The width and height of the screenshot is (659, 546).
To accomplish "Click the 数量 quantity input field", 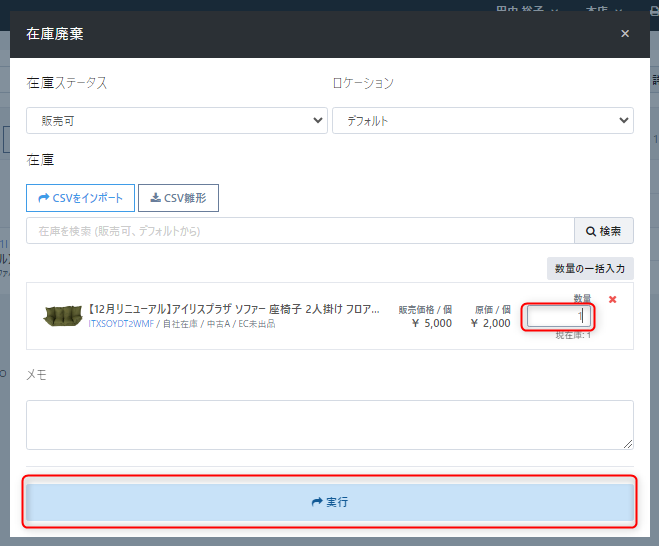I will pyautogui.click(x=558, y=316).
